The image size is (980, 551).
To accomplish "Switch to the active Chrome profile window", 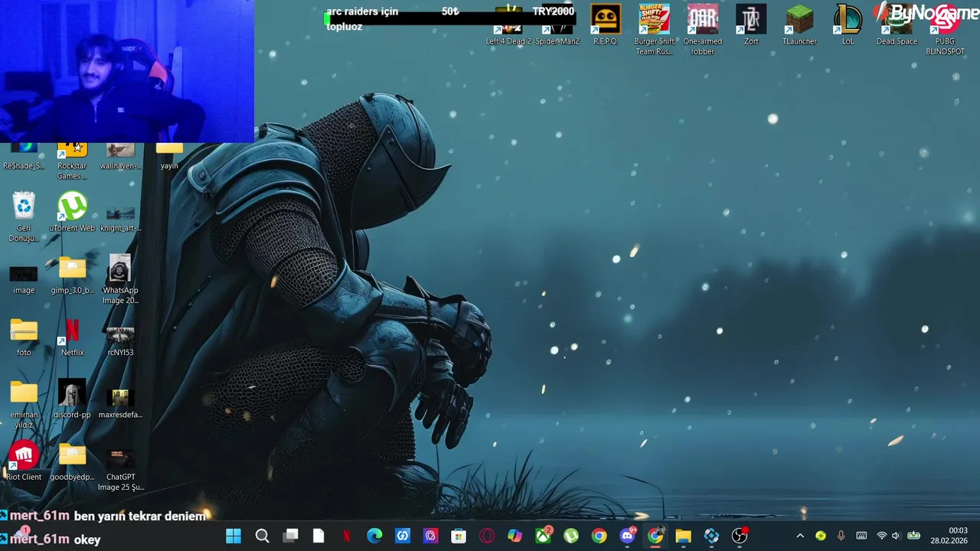I will tap(655, 536).
